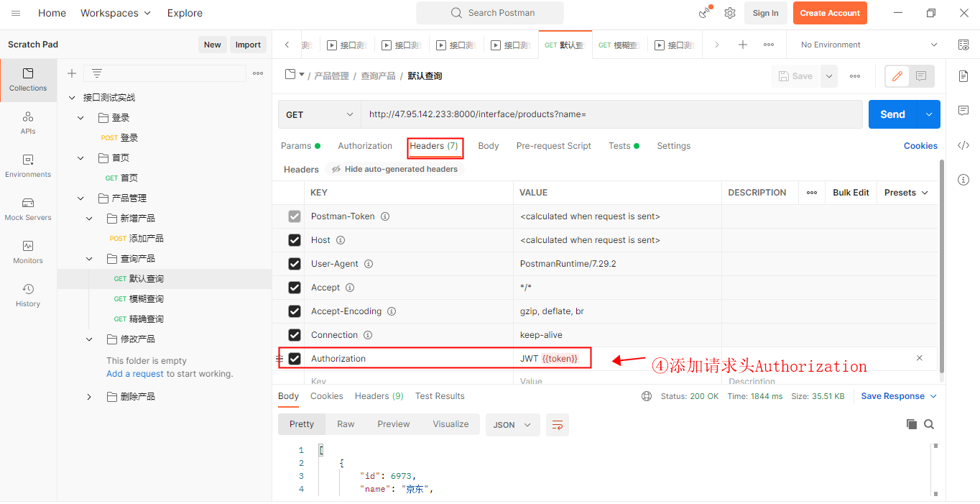Uncheck the Accept-Encoding header checkbox

coord(295,311)
